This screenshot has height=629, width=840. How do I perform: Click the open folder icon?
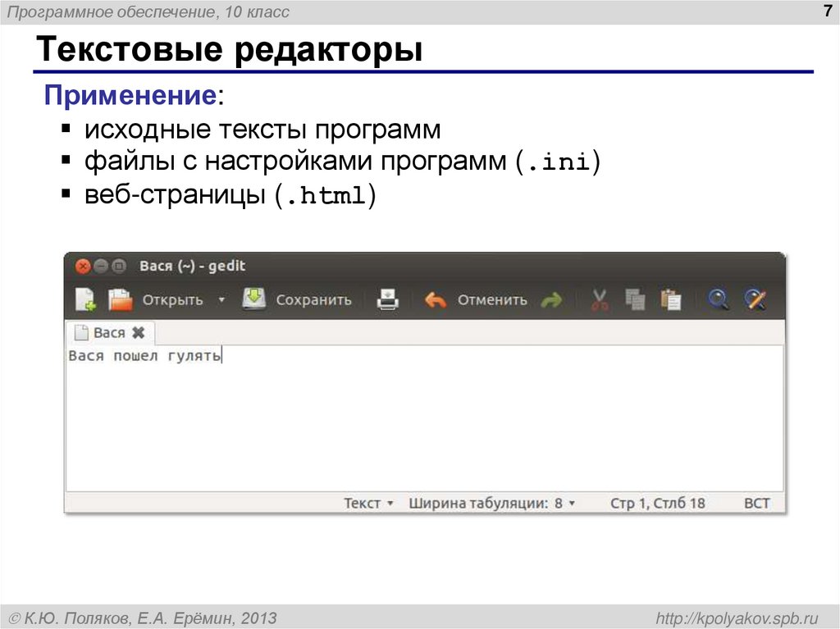point(121,300)
